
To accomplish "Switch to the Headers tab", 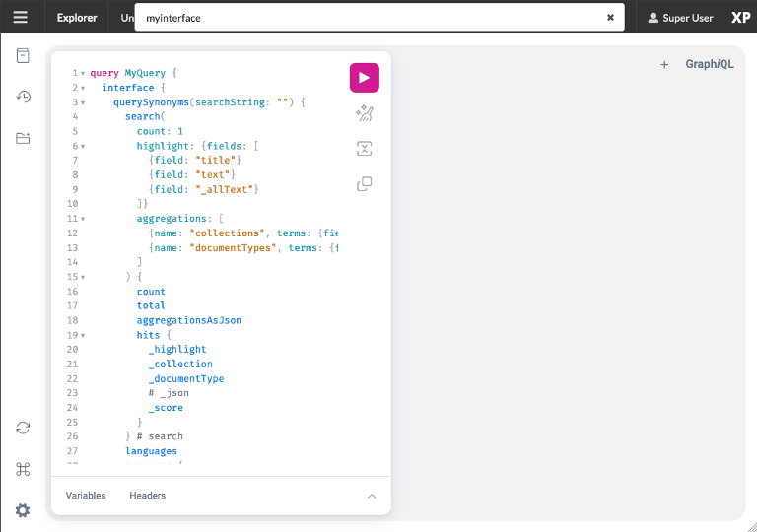I will point(147,496).
